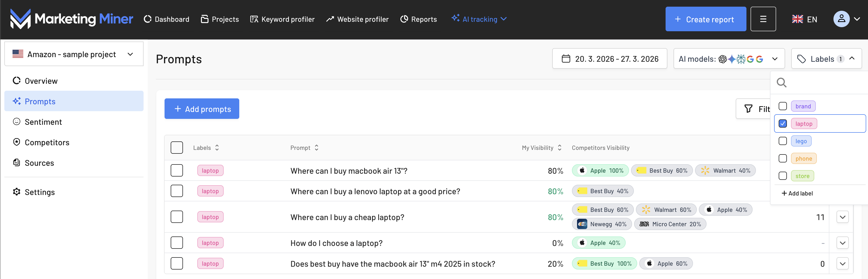868x279 pixels.
Task: Uncheck the laptop label checkbox
Action: [783, 124]
